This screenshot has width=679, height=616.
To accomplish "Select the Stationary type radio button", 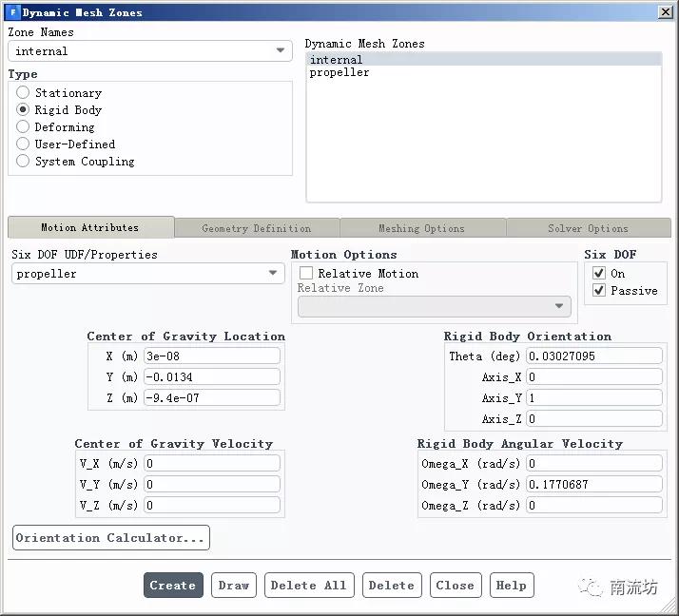I will point(23,92).
